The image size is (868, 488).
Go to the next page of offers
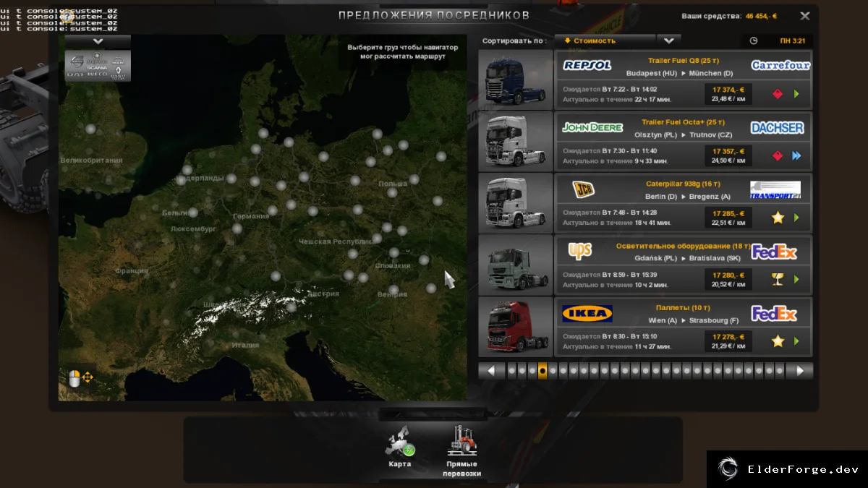800,371
